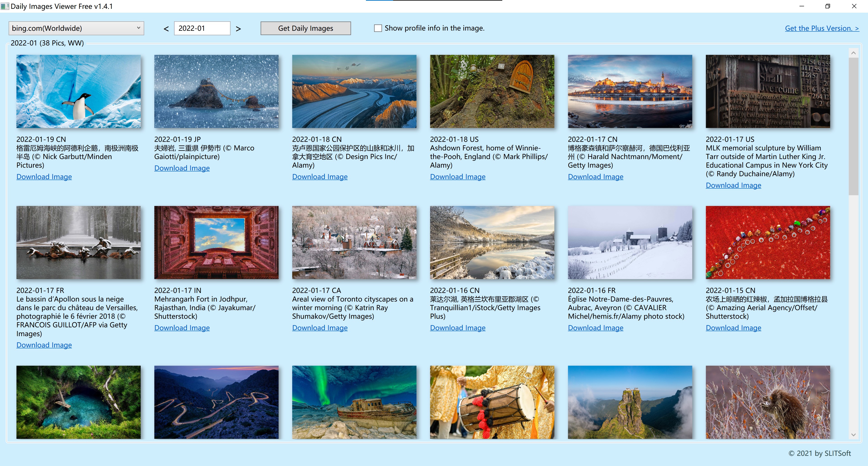This screenshot has width=868, height=466.
Task: Click the Aurora Borealis bottom row thumbnail
Action: 354,400
